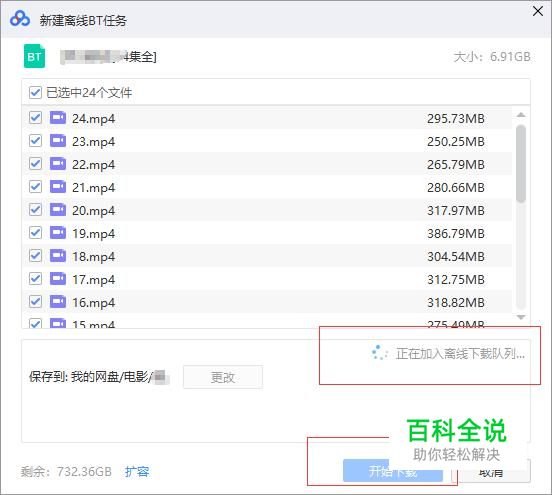Screen dimensions: 552x495
Task: Select the 19.mp4 file name
Action: (94, 233)
